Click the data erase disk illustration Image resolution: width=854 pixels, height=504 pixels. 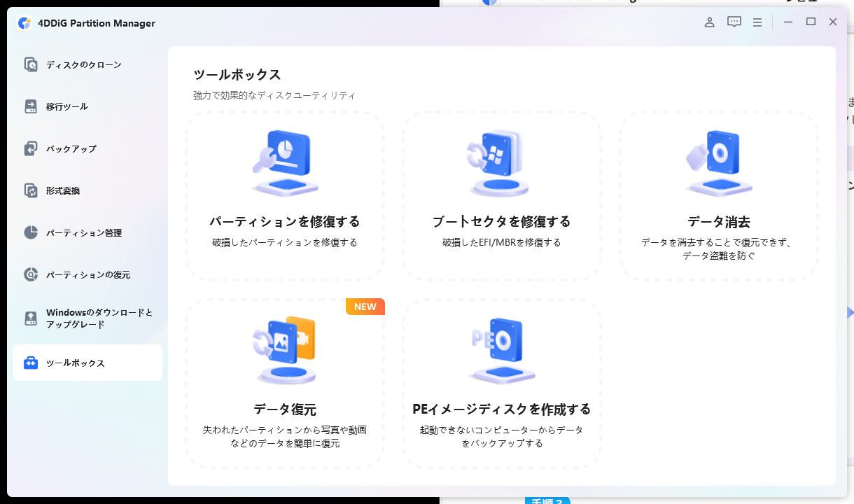[719, 163]
